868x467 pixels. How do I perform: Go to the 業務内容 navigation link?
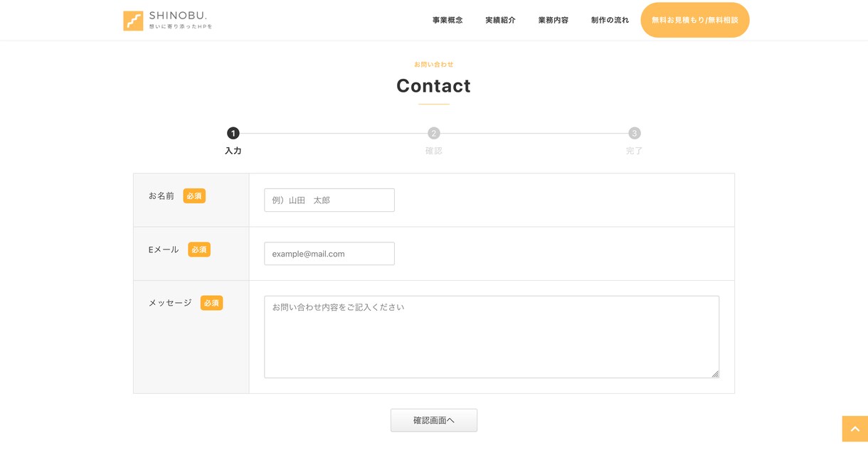tap(554, 20)
